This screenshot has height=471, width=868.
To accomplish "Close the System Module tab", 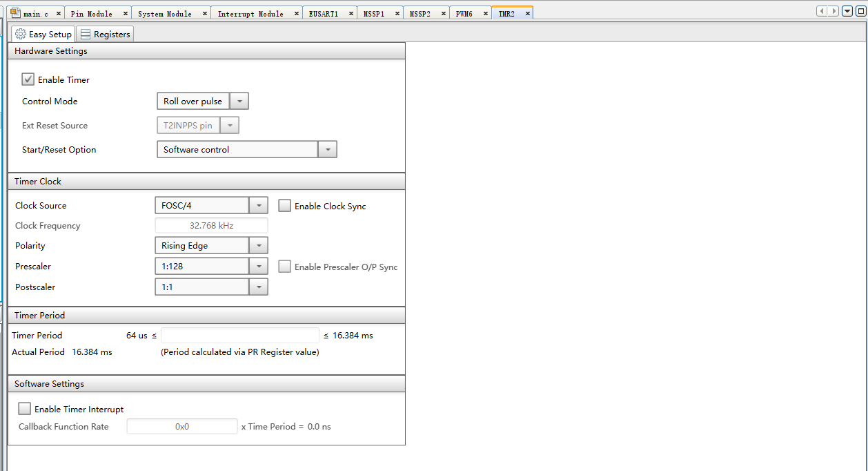I will (x=204, y=14).
